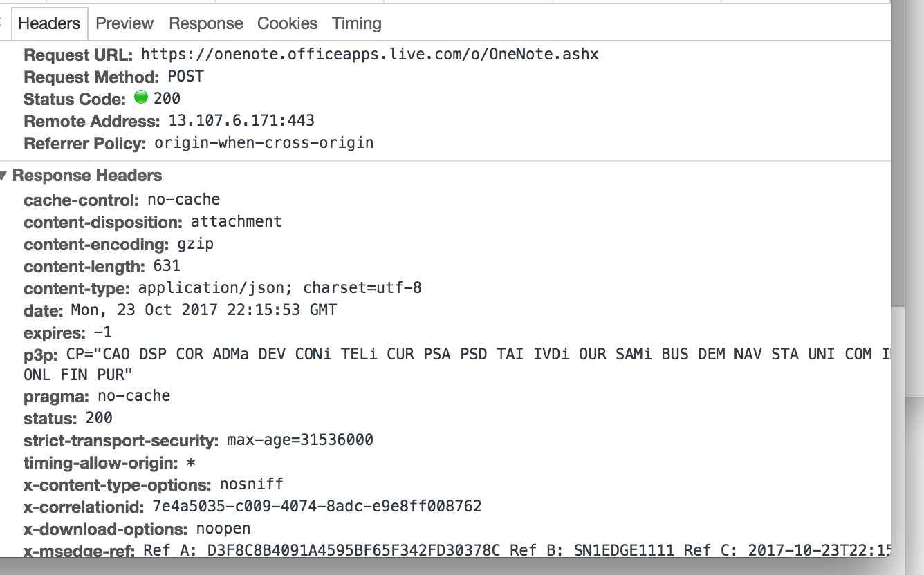Switch to the Headers tab
The height and width of the screenshot is (575, 924).
coord(48,23)
